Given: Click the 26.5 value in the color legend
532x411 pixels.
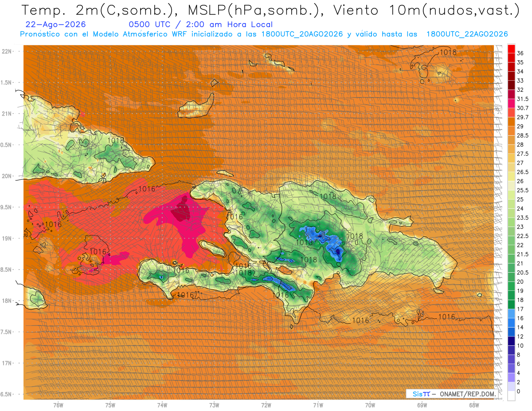Looking at the screenshot, I should tap(523, 172).
